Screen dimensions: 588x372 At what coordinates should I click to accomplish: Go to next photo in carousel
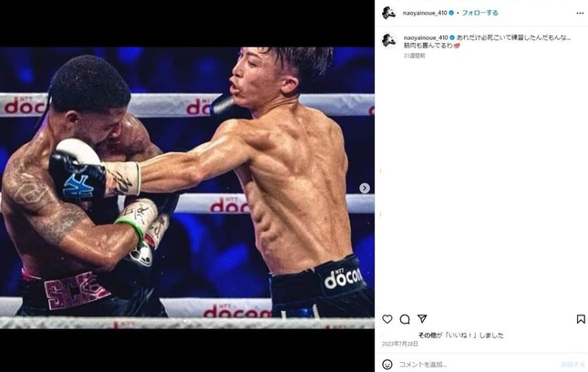tap(365, 188)
